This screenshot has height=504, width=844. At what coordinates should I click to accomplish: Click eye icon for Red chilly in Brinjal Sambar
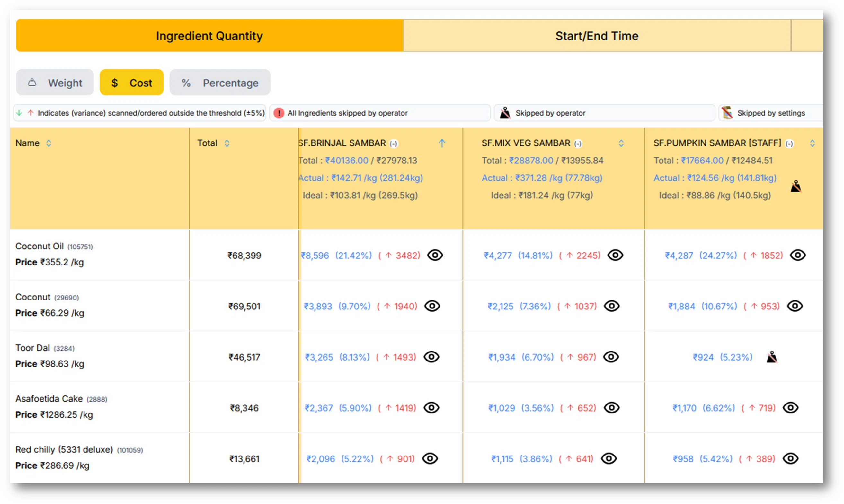point(430,458)
